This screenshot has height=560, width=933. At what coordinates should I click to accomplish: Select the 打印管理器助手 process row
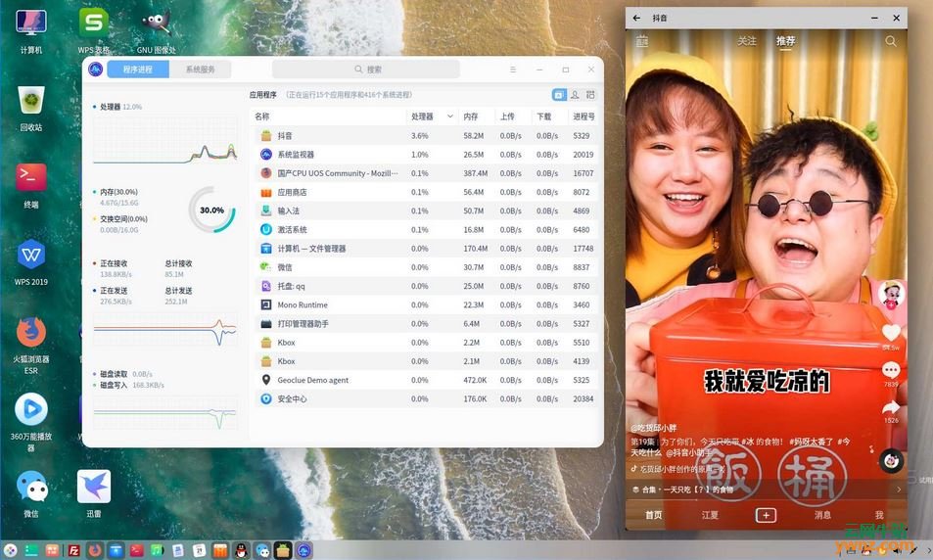[426, 324]
